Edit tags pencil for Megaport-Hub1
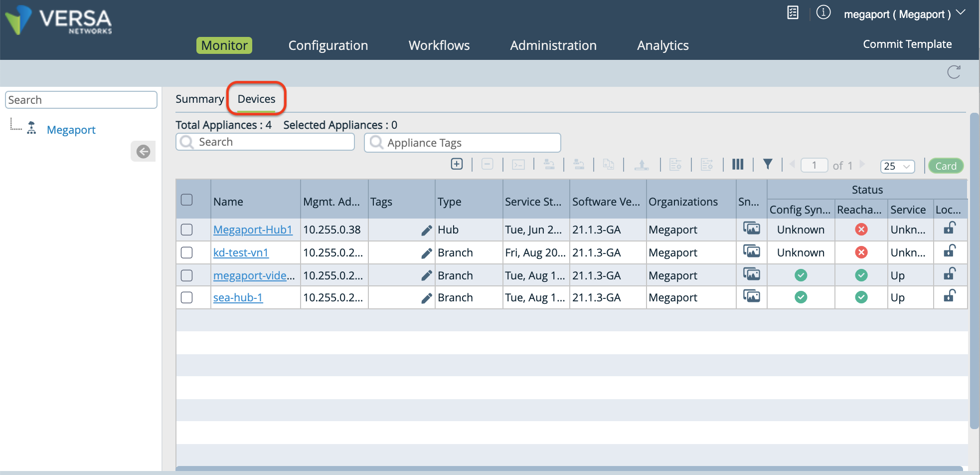This screenshot has height=475, width=980. point(426,230)
